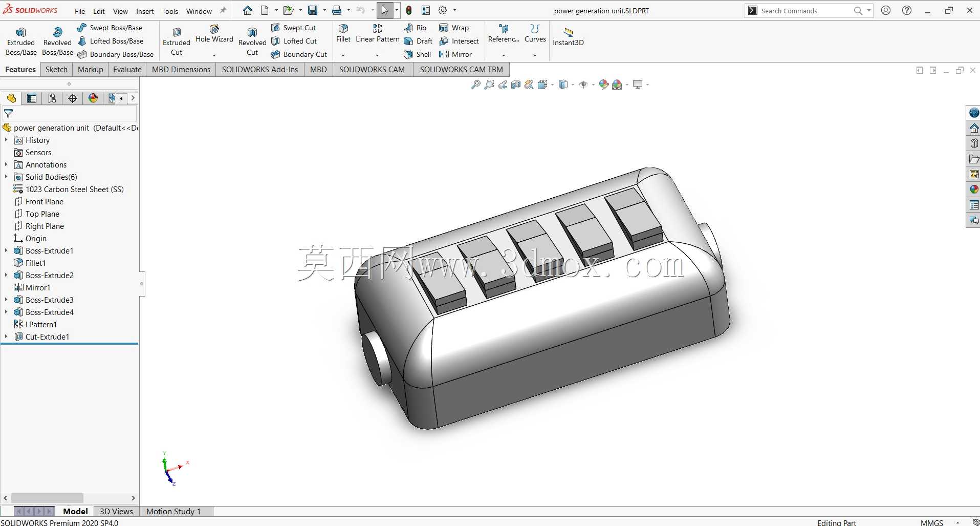Select the Extruded Boss/Base tool
This screenshot has width=980, height=526.
[x=21, y=41]
